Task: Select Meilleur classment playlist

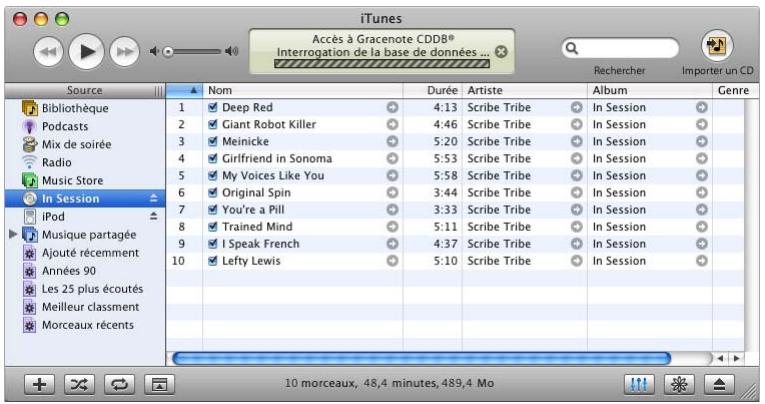Action: pyautogui.click(x=85, y=306)
